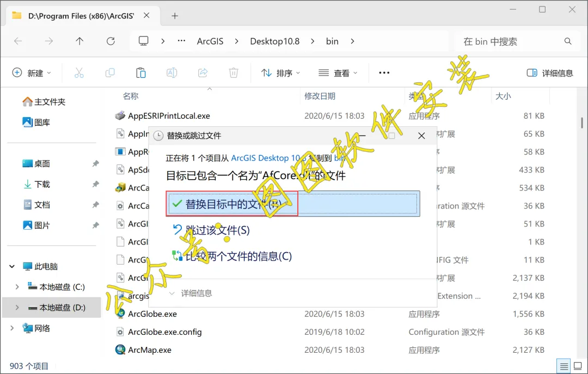
Task: Open the Sort (排序) dropdown
Action: [280, 73]
